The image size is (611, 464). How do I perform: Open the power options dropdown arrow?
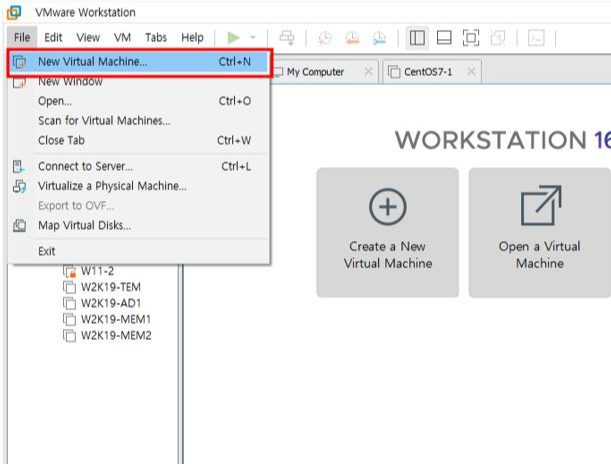253,38
